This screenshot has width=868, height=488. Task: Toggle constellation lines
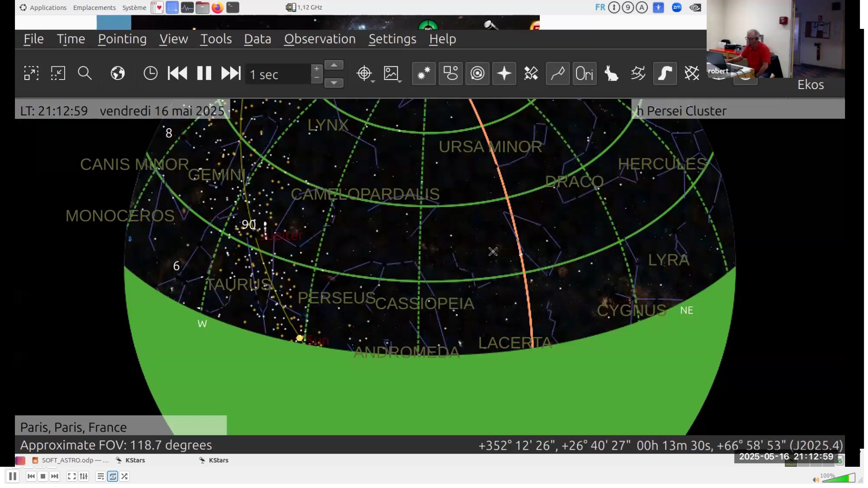click(557, 73)
